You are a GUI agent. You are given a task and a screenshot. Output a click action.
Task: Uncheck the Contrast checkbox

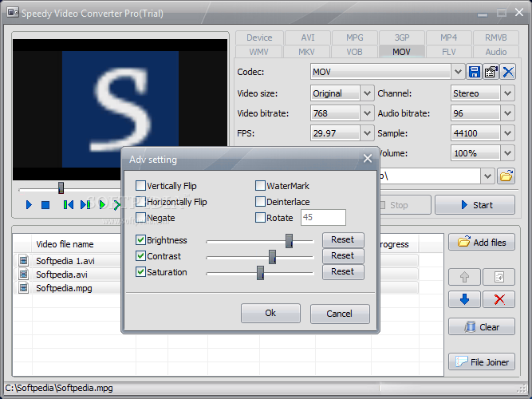click(140, 255)
